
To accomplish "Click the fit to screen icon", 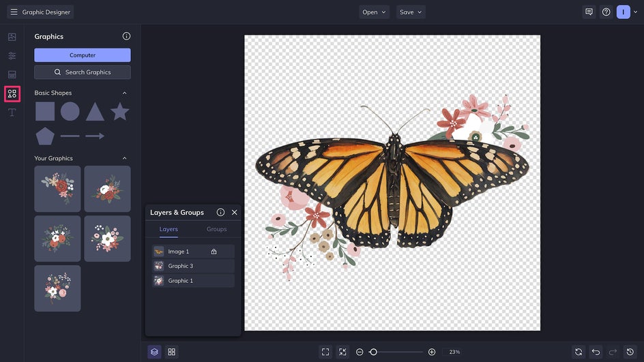I will click(x=325, y=352).
